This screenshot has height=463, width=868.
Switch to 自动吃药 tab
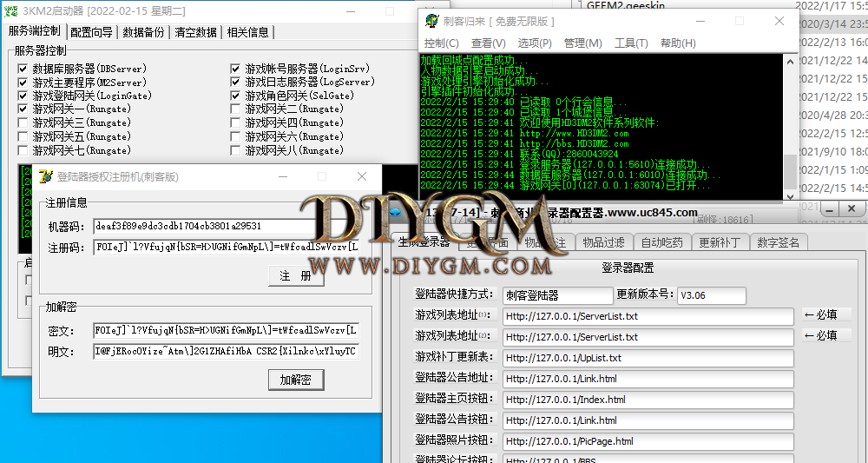click(x=662, y=242)
